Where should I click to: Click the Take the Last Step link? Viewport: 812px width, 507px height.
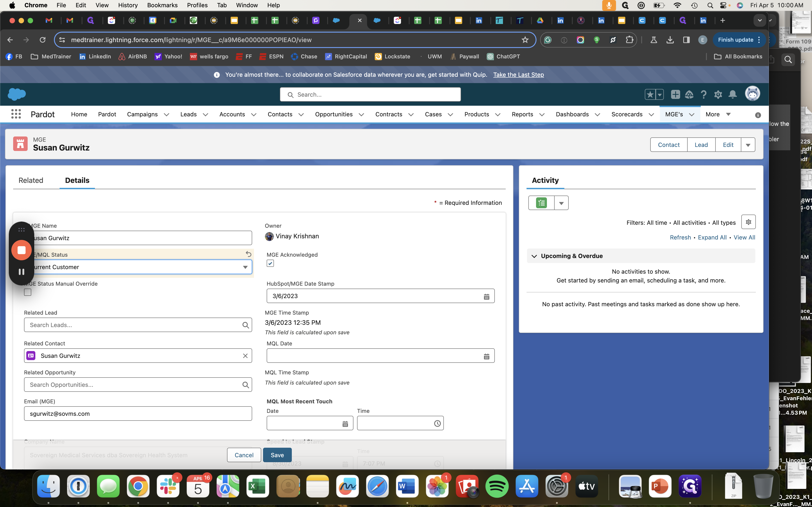tap(518, 75)
